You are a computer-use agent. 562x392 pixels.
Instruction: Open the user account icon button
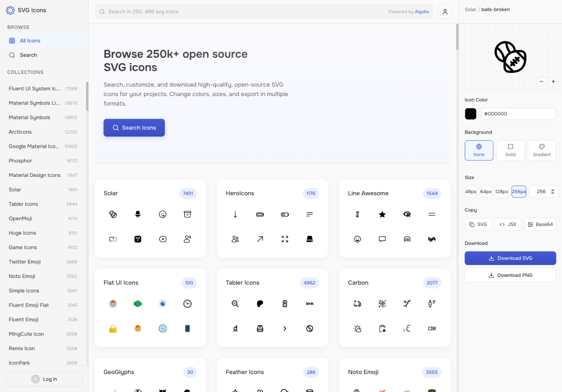point(445,12)
